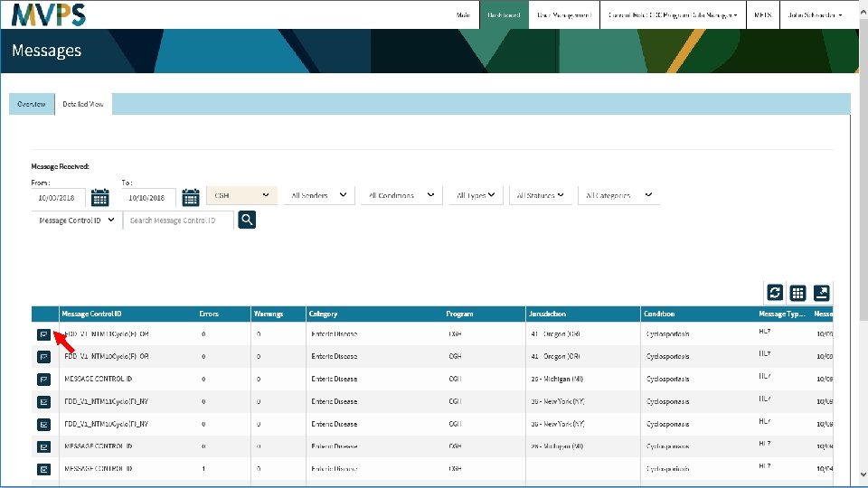868x488 pixels.
Task: Open the From date calendar picker
Action: click(x=100, y=197)
